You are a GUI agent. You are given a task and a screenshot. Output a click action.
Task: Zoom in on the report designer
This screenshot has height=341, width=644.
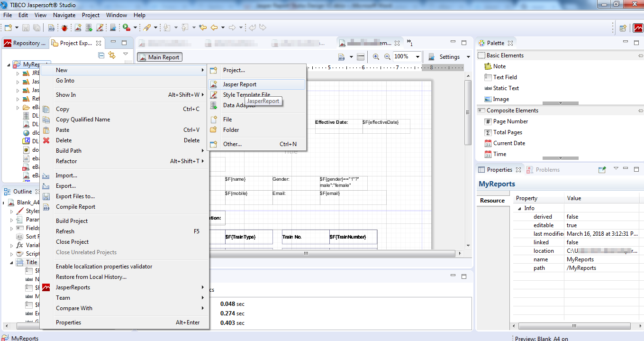pos(376,56)
